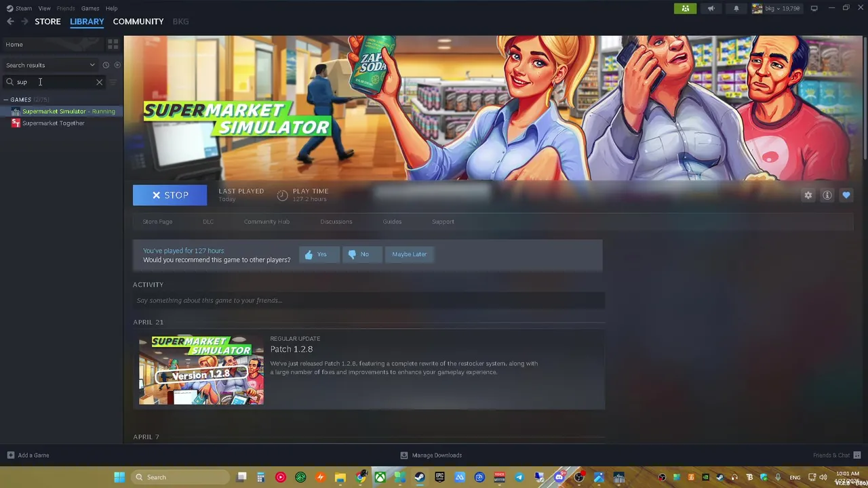Image resolution: width=868 pixels, height=488 pixels.
Task: Open the DLC link
Action: coord(208,222)
